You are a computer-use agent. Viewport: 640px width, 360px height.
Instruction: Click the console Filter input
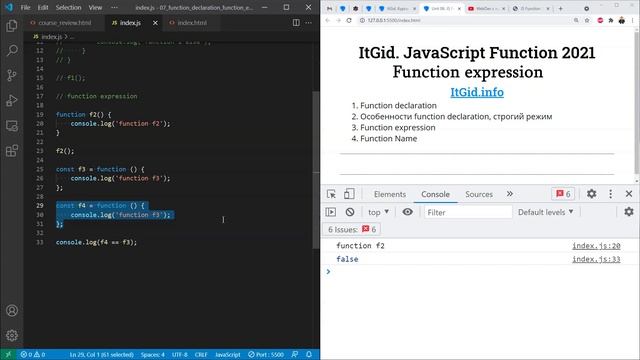[x=468, y=212]
